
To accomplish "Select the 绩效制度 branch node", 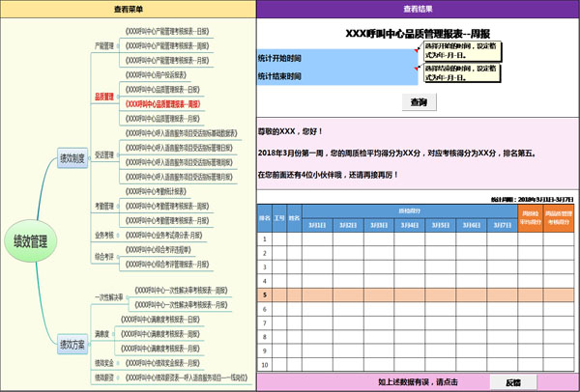I will click(72, 157).
